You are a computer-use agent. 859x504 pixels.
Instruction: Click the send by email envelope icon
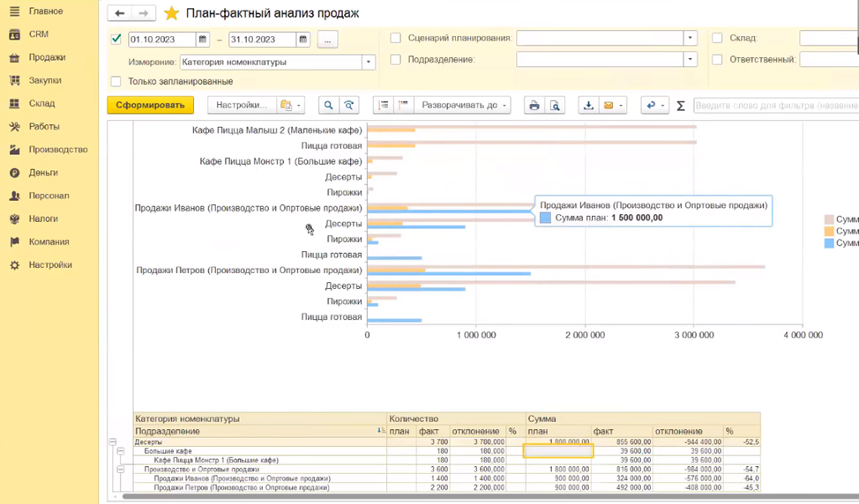click(x=608, y=106)
